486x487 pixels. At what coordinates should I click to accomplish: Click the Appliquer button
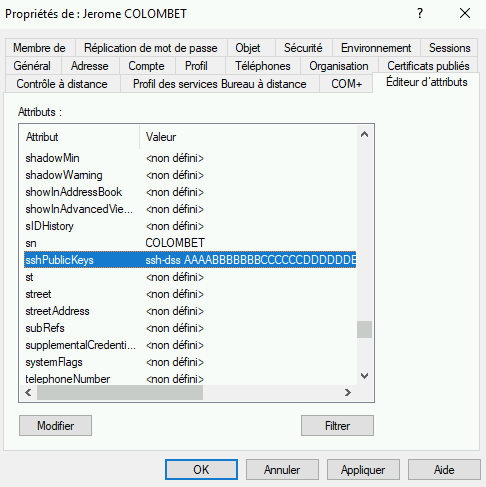pos(363,470)
